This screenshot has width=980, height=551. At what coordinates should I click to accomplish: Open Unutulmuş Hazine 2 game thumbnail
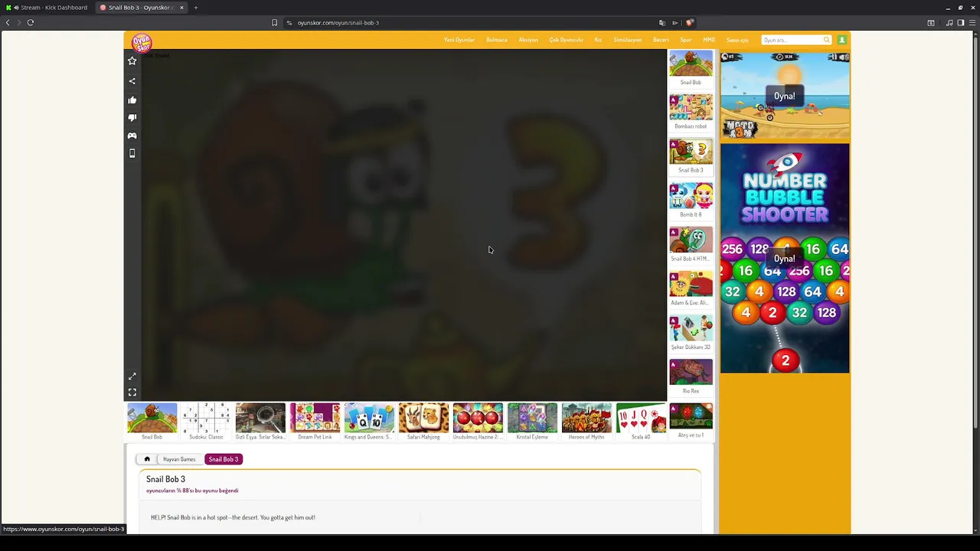click(478, 422)
